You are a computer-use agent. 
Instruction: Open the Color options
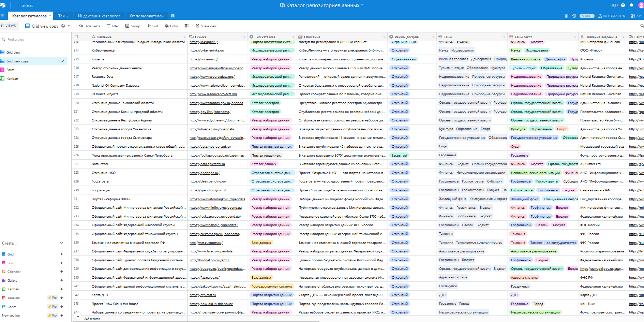171,26
